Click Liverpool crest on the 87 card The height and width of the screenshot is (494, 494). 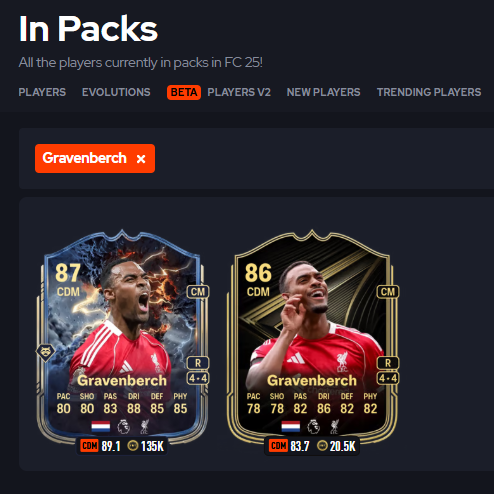pos(144,427)
